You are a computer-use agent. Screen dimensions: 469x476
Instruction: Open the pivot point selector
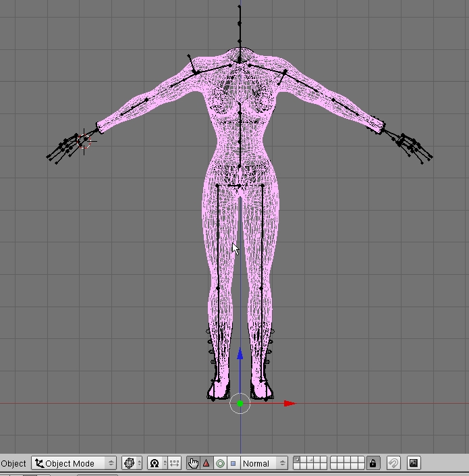(x=157, y=463)
